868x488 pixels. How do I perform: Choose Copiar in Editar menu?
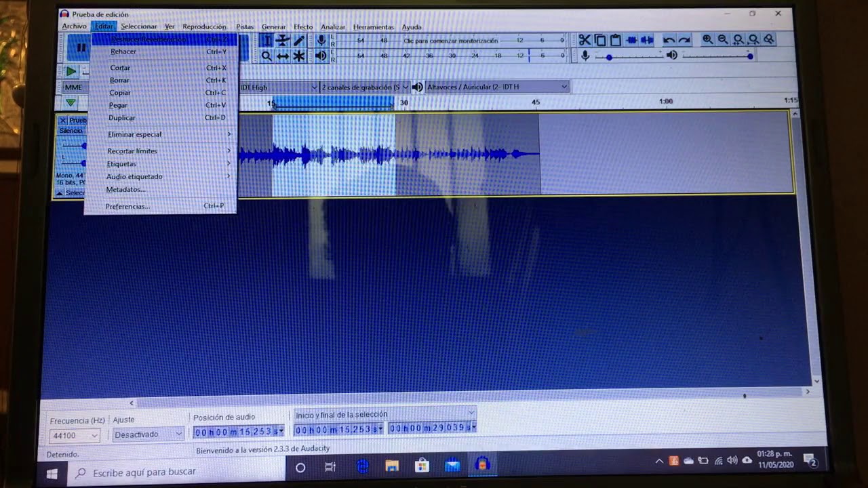163,92
